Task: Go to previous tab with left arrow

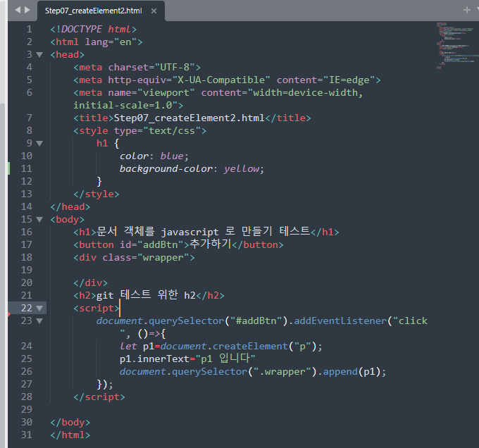Action: (18, 10)
